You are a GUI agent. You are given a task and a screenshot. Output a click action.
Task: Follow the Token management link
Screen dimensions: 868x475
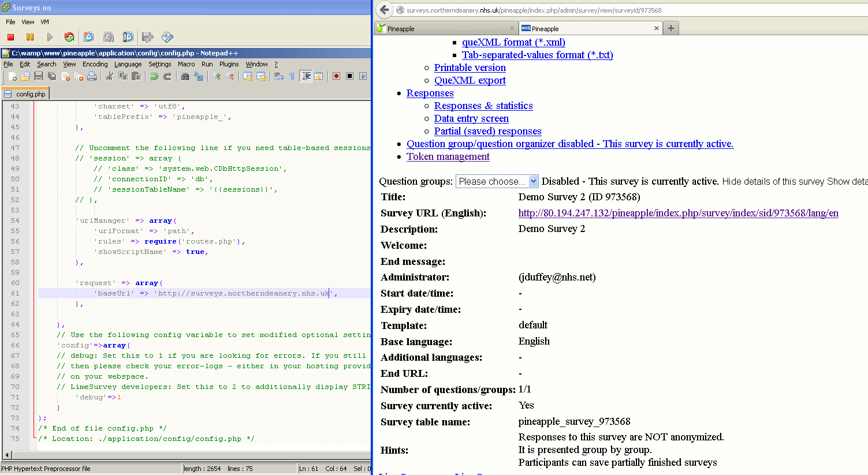click(448, 156)
